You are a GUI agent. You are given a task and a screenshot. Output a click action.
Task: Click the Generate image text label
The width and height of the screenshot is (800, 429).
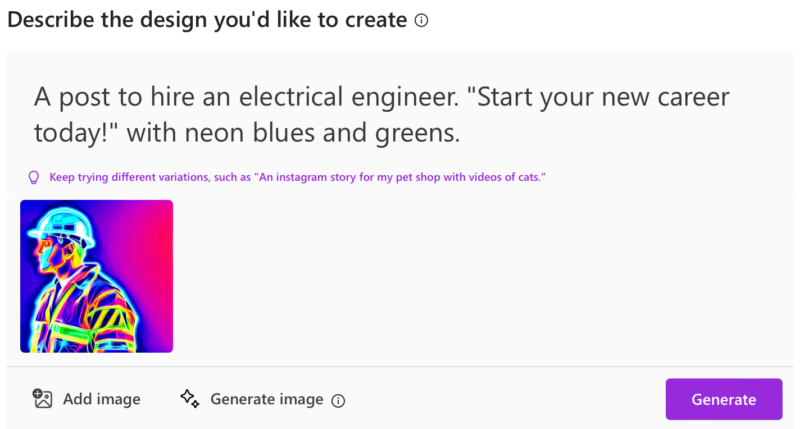pos(266,399)
